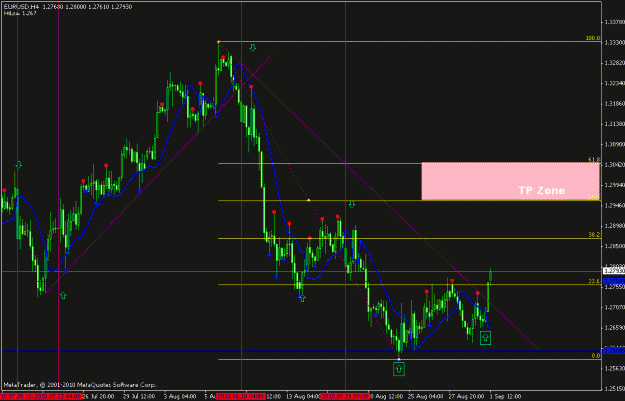Click the 1.29460 price axis label
Viewport: 625px width, 401px height.
pyautogui.click(x=614, y=206)
